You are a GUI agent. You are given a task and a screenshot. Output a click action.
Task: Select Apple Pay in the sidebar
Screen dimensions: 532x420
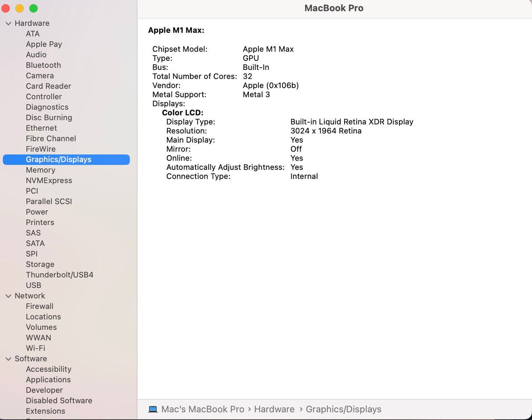[x=44, y=44]
